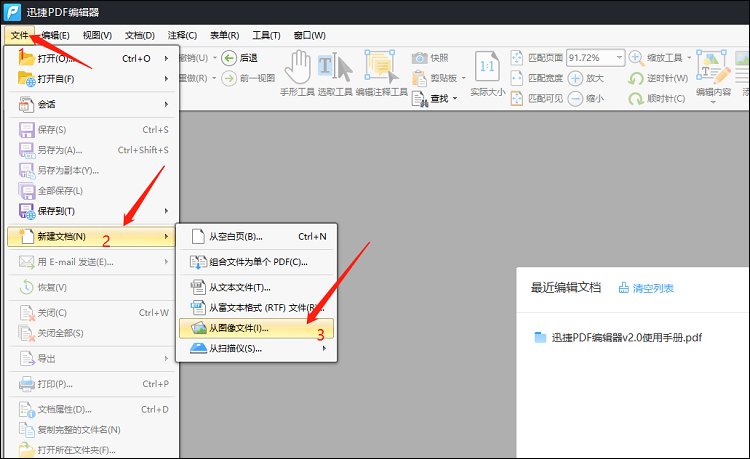Image resolution: width=750 pixels, height=459 pixels.
Task: Select 另存为(A) menu entry
Action: pos(93,150)
